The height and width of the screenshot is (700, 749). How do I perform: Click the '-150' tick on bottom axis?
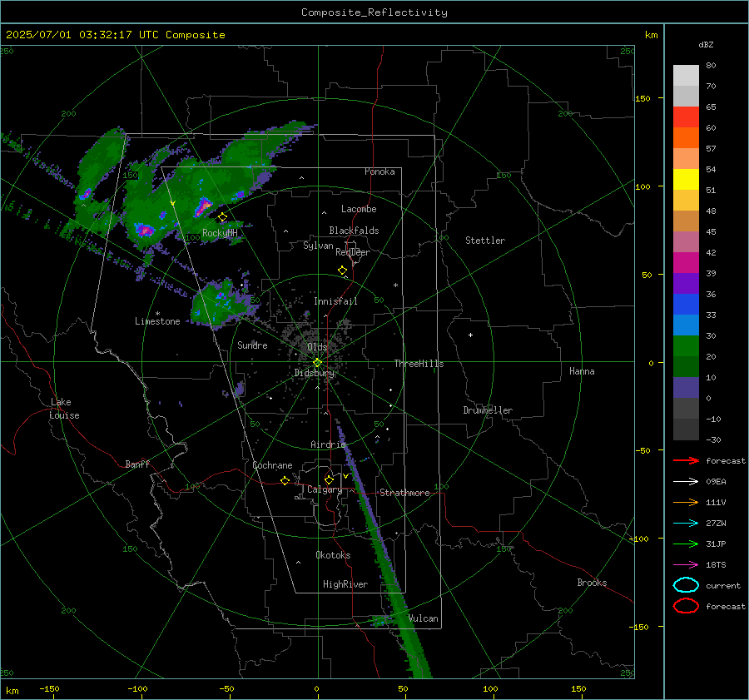tap(49, 688)
